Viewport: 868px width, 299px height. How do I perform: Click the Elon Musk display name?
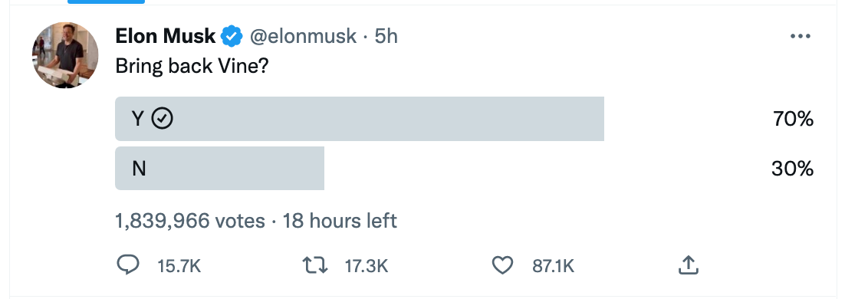(165, 37)
